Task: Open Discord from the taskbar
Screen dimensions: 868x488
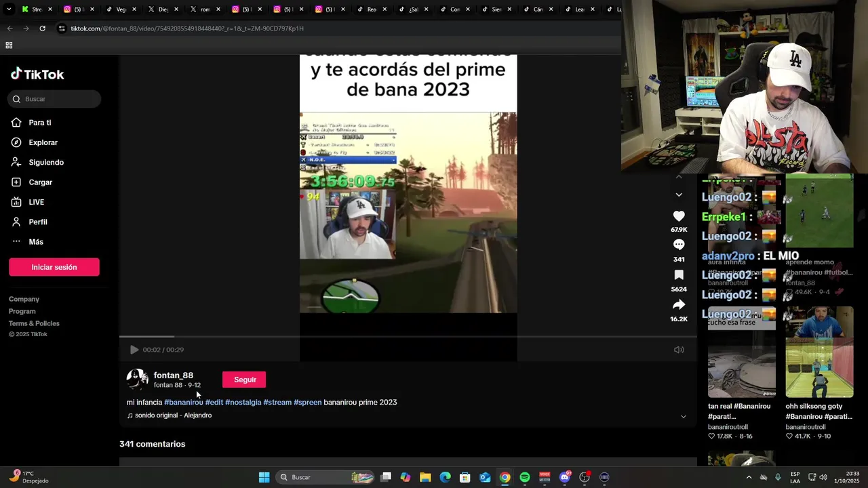Action: (565, 477)
